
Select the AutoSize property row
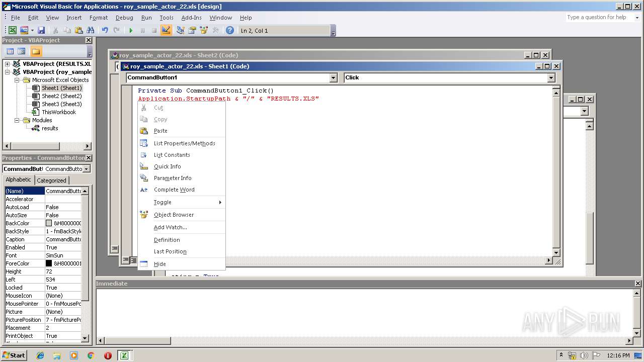pyautogui.click(x=43, y=215)
